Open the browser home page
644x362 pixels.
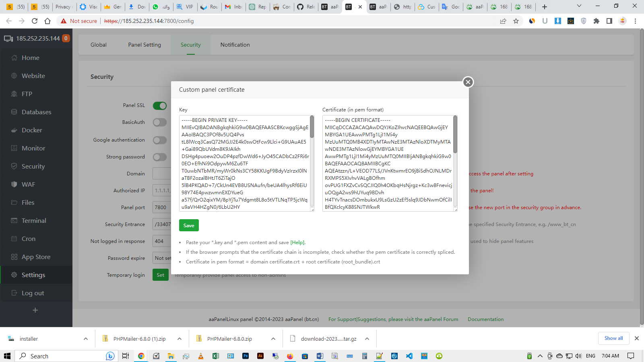coord(47,21)
